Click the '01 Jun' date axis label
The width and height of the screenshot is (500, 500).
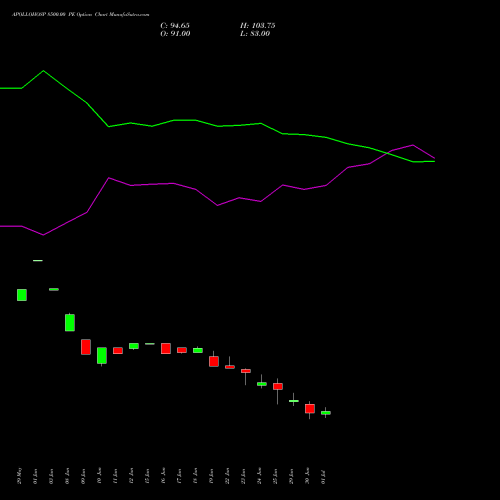pyautogui.click(x=35, y=476)
